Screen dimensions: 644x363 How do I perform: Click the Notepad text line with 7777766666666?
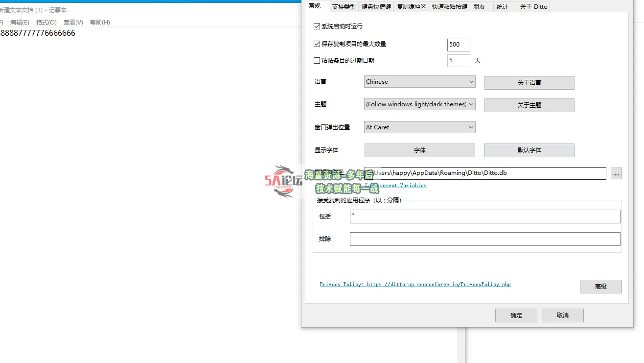tap(38, 33)
